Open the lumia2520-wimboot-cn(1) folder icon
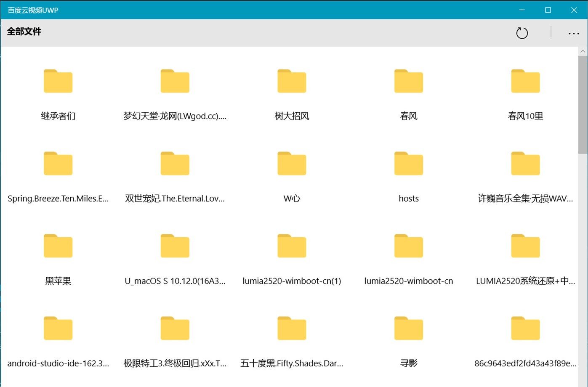 point(292,246)
